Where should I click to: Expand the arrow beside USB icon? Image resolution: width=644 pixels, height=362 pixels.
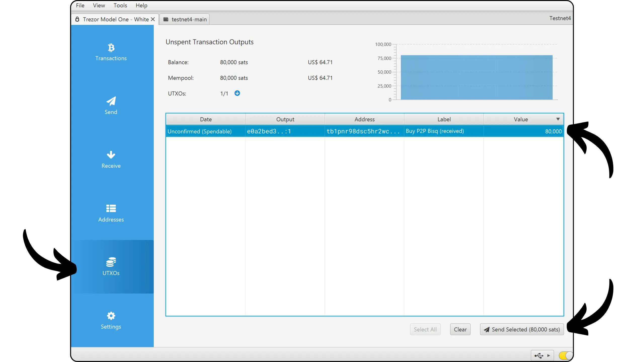click(549, 355)
